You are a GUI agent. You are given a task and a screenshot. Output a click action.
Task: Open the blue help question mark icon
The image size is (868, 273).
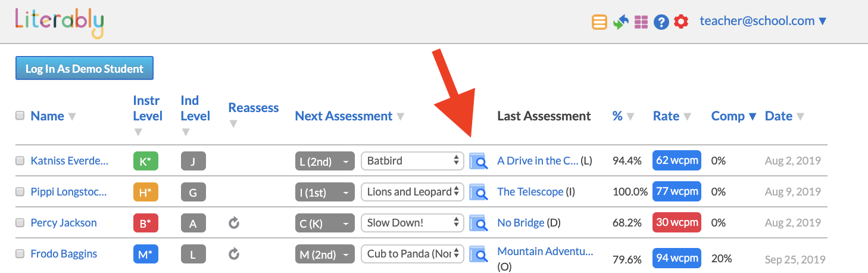click(661, 22)
